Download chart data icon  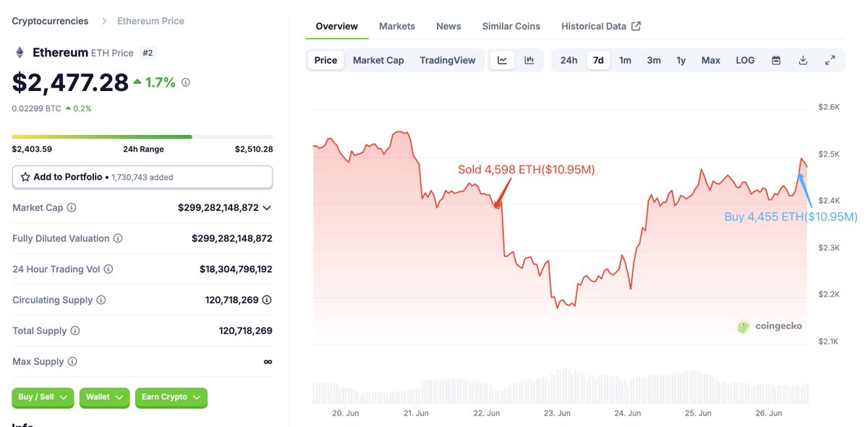803,60
